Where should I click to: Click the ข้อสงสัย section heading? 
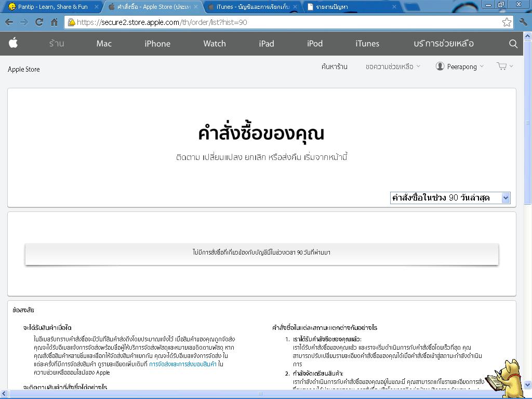(23, 310)
